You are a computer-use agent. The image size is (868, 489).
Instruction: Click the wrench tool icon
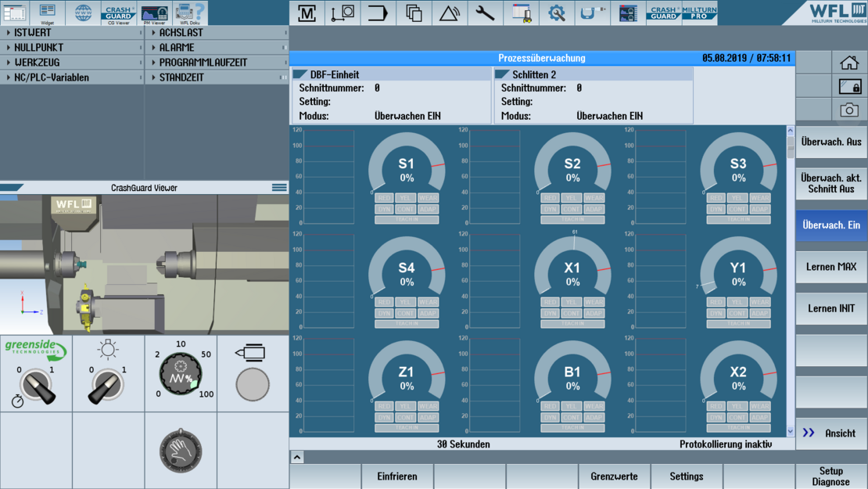pos(485,13)
